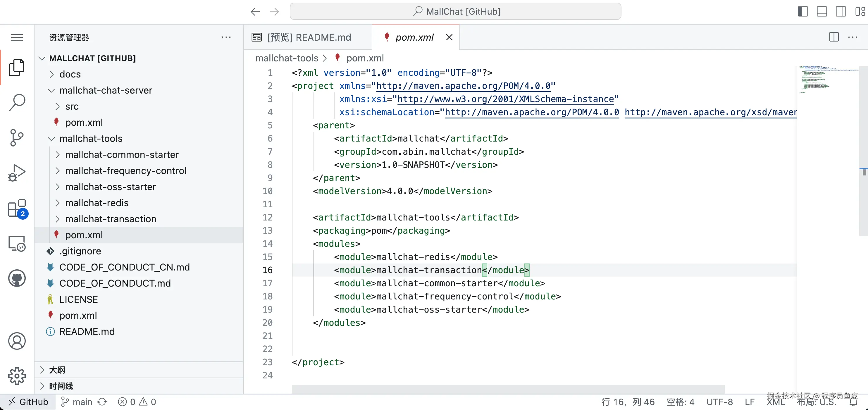868x410 pixels.
Task: Open the Manage gear settings icon
Action: point(17,375)
